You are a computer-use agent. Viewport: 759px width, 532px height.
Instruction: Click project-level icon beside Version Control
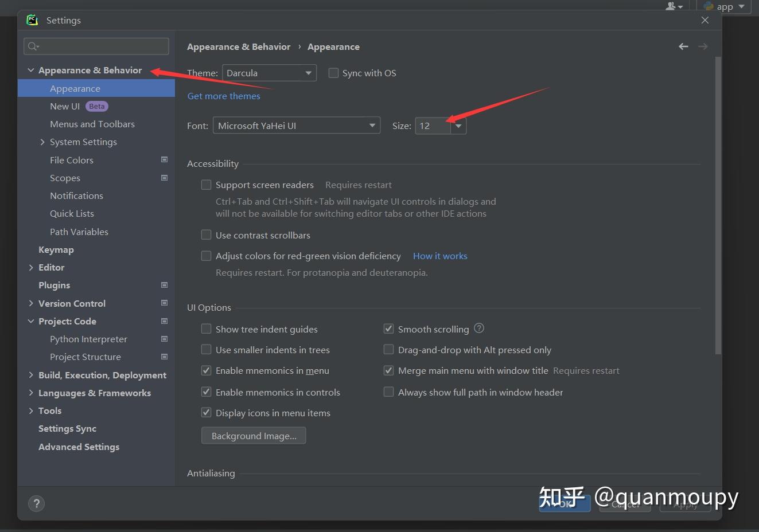(165, 303)
